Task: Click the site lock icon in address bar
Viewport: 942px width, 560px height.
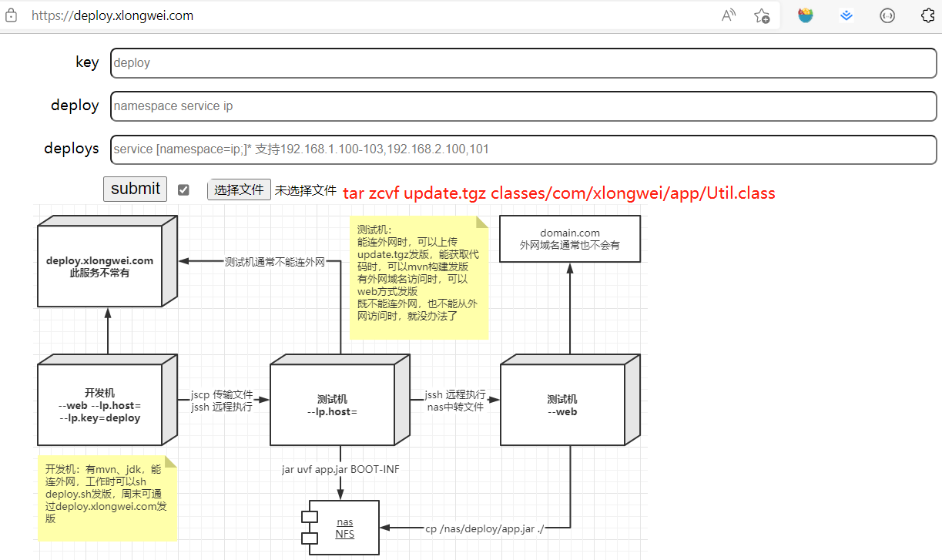Action: [x=11, y=15]
